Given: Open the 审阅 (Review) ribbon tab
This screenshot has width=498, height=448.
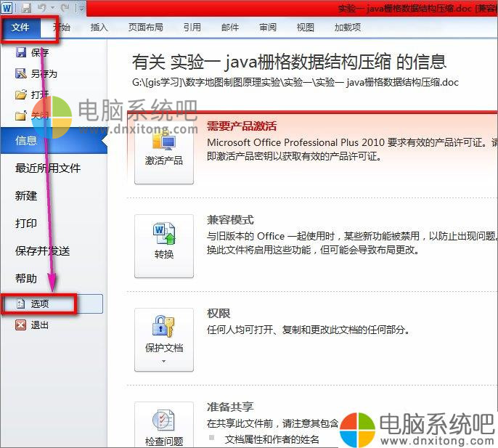Looking at the screenshot, I should [267, 28].
